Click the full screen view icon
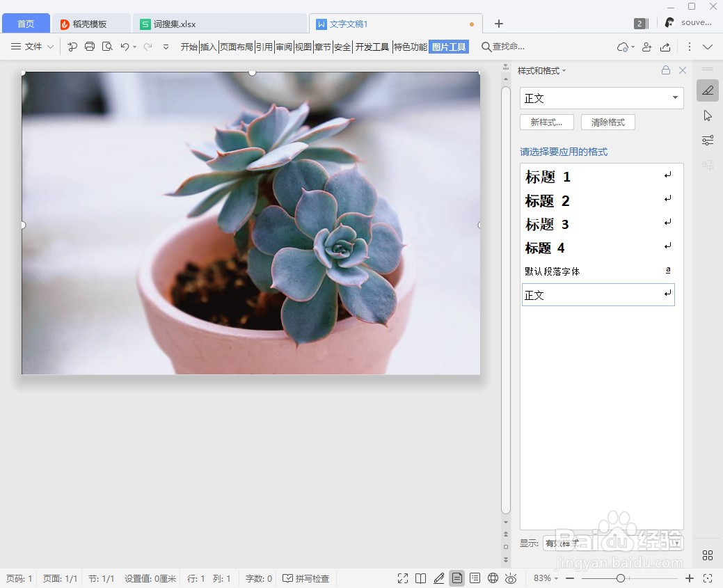 (403, 578)
